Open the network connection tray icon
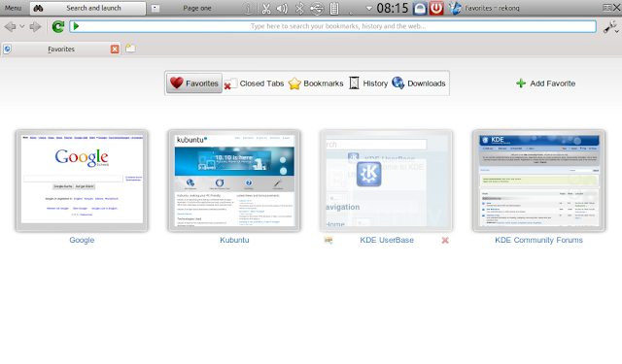This screenshot has width=622, height=364. click(317, 9)
